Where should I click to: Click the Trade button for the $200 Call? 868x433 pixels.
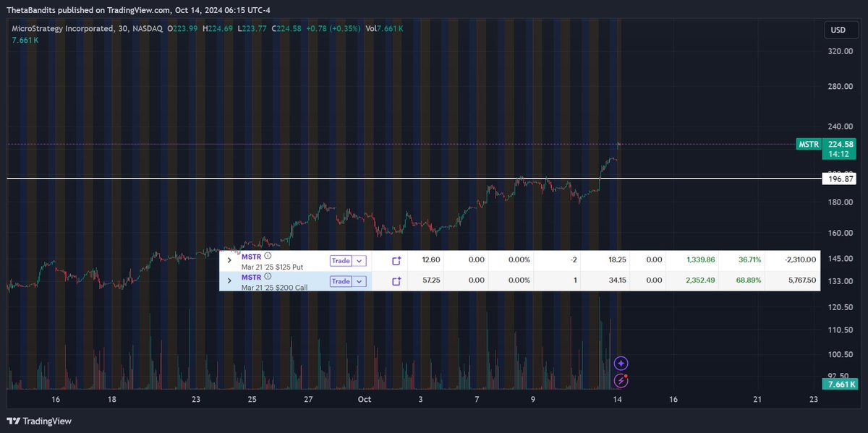coord(341,280)
